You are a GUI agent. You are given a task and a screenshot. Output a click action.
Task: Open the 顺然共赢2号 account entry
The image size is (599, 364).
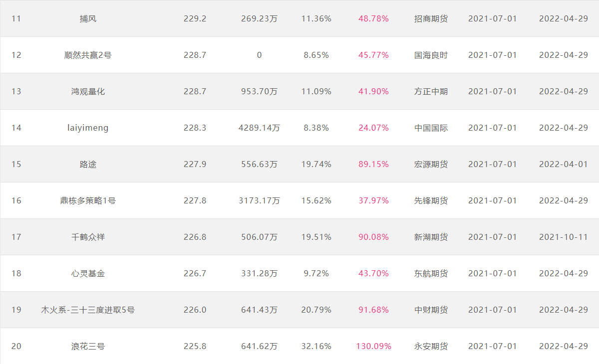pos(88,55)
